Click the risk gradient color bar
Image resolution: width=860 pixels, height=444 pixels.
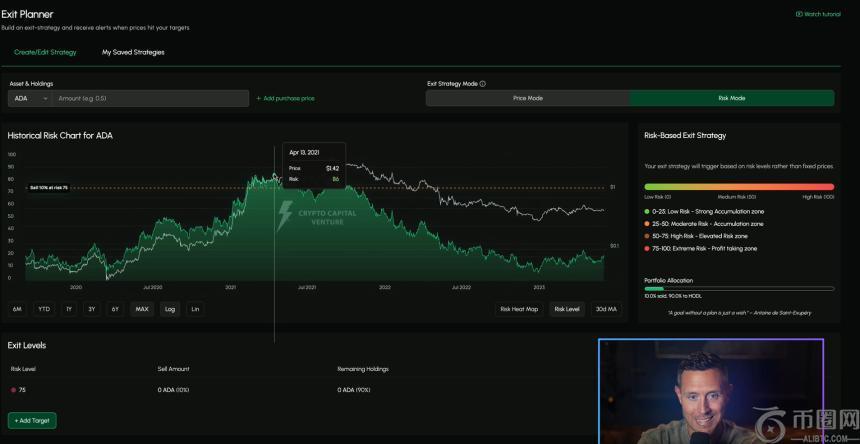739,186
